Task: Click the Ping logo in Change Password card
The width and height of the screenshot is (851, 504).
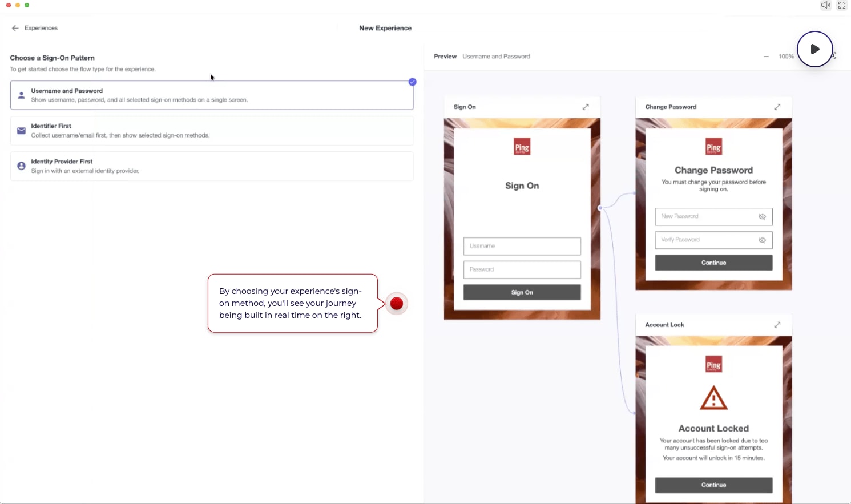Action: tap(714, 147)
